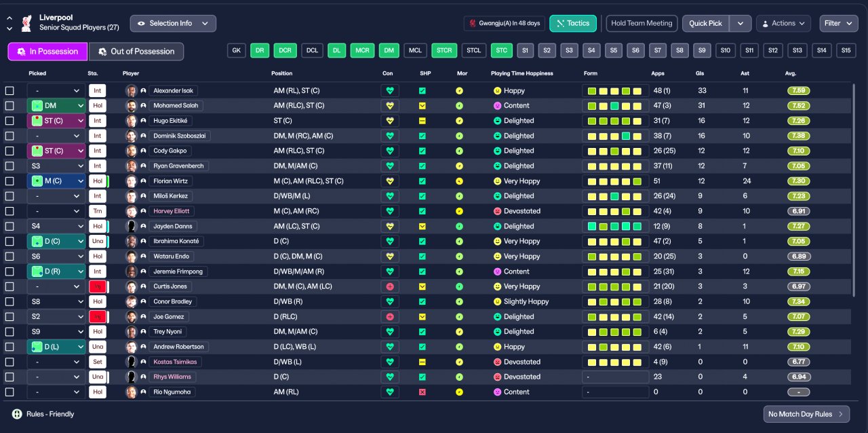Viewport: 868px width, 433px height.
Task: Click Florian Wirtz's morale indicator icon
Action: pos(459,181)
